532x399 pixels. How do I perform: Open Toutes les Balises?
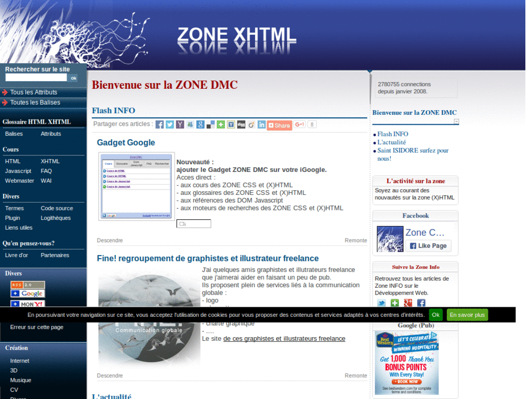(35, 102)
